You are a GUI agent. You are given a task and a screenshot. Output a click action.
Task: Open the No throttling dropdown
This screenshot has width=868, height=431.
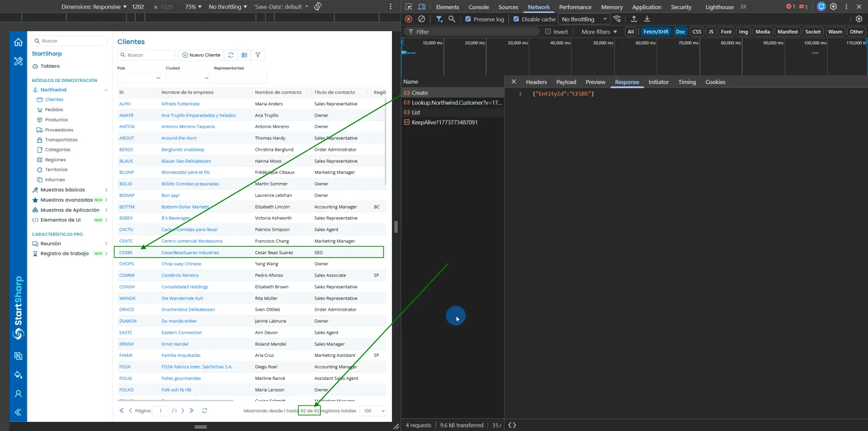pyautogui.click(x=583, y=19)
